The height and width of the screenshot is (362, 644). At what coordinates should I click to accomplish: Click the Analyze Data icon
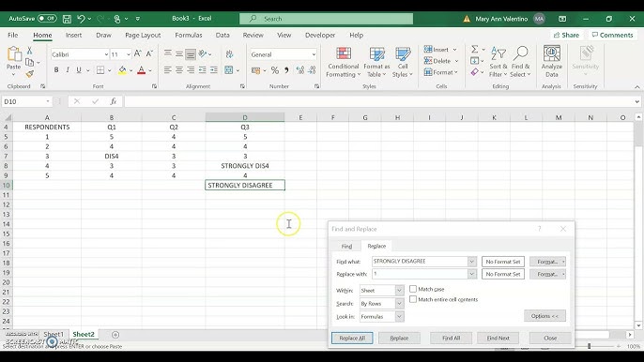point(552,53)
